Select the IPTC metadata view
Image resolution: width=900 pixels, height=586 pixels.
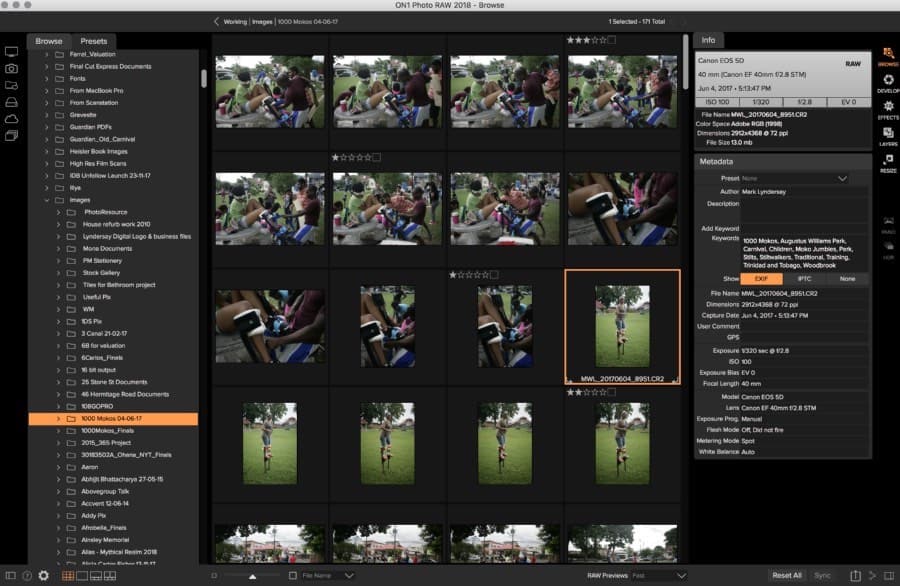point(804,278)
